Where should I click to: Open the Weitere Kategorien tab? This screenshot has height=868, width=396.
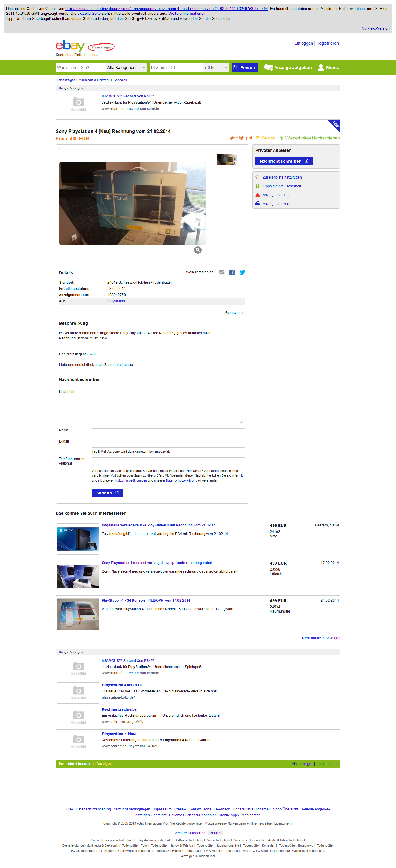[x=189, y=833]
